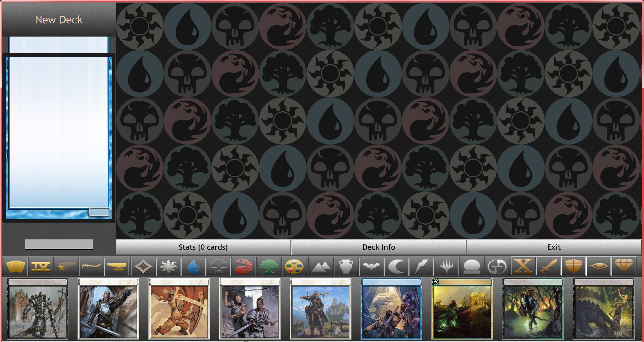
Task: Click the gold eye filter icon
Action: pos(599,267)
